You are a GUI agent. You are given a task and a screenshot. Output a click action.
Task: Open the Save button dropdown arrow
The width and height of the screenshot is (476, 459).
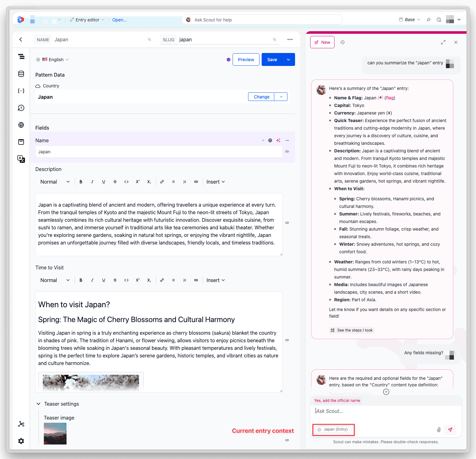(288, 59)
